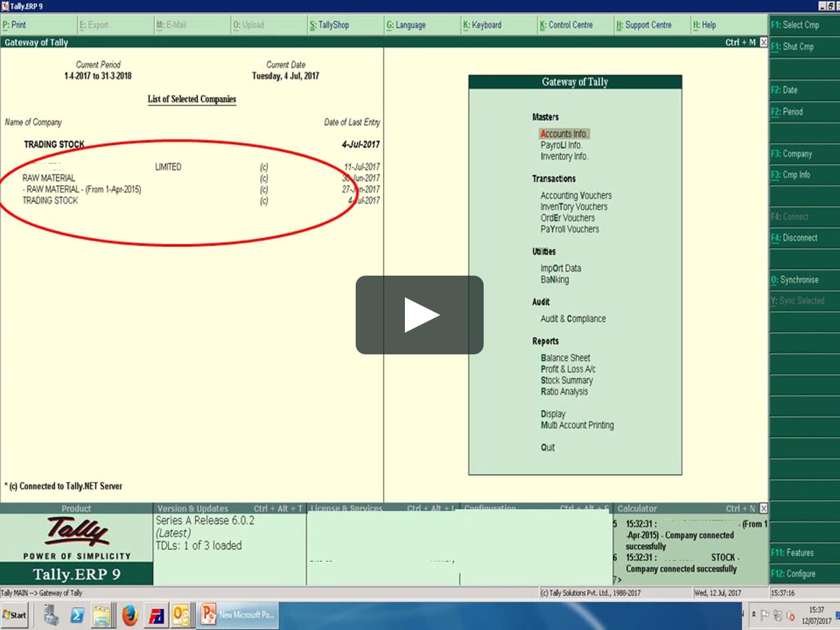Screen dimensions: 840x630
Task: Open the Windows Start menu
Action: tap(14, 615)
